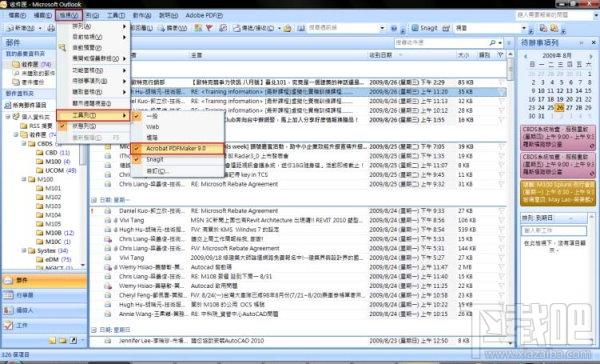Collapse the personal folders tree node
The image size is (600, 364).
tap(8, 117)
